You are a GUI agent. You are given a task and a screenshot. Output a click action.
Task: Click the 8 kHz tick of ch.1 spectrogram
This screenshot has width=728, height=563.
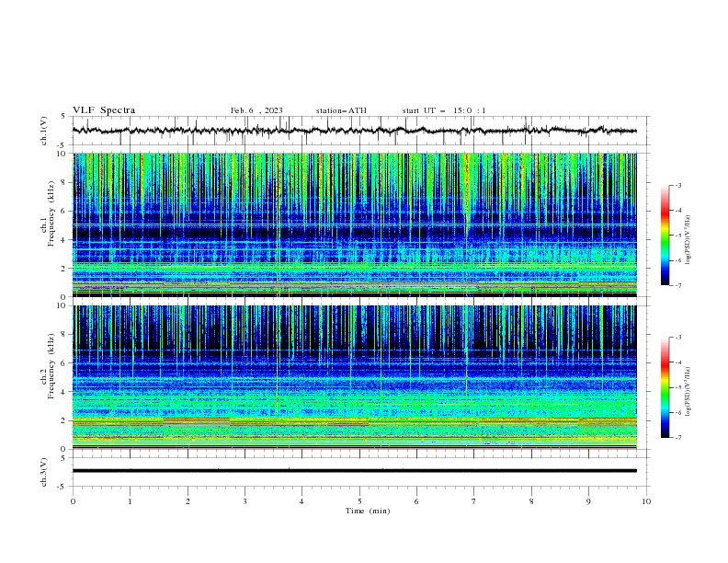(65, 182)
